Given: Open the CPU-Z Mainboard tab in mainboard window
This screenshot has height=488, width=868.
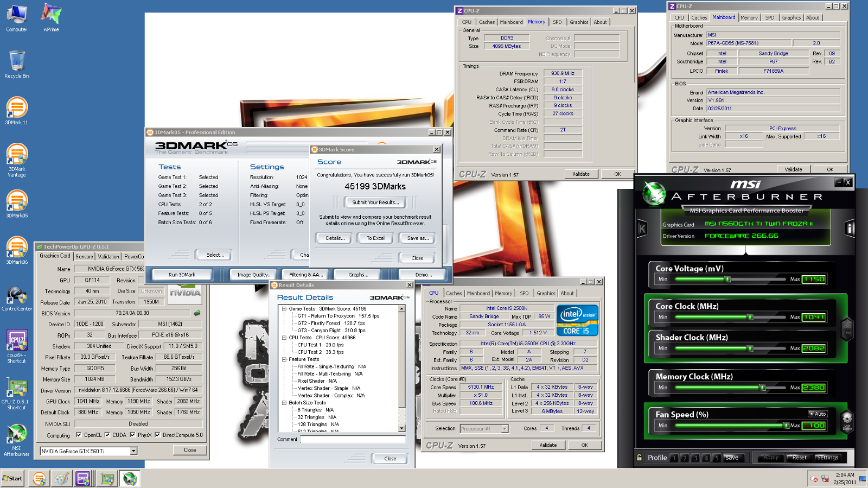Looking at the screenshot, I should (x=724, y=17).
